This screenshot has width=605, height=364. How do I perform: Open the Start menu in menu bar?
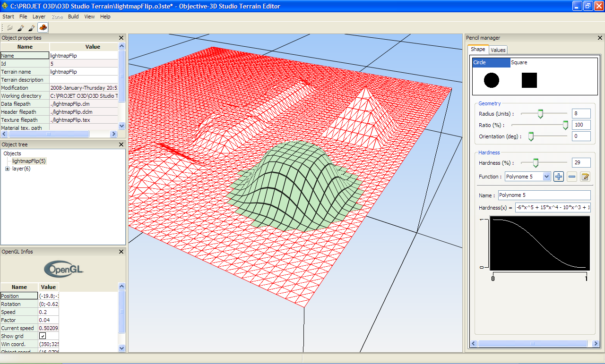(x=8, y=17)
